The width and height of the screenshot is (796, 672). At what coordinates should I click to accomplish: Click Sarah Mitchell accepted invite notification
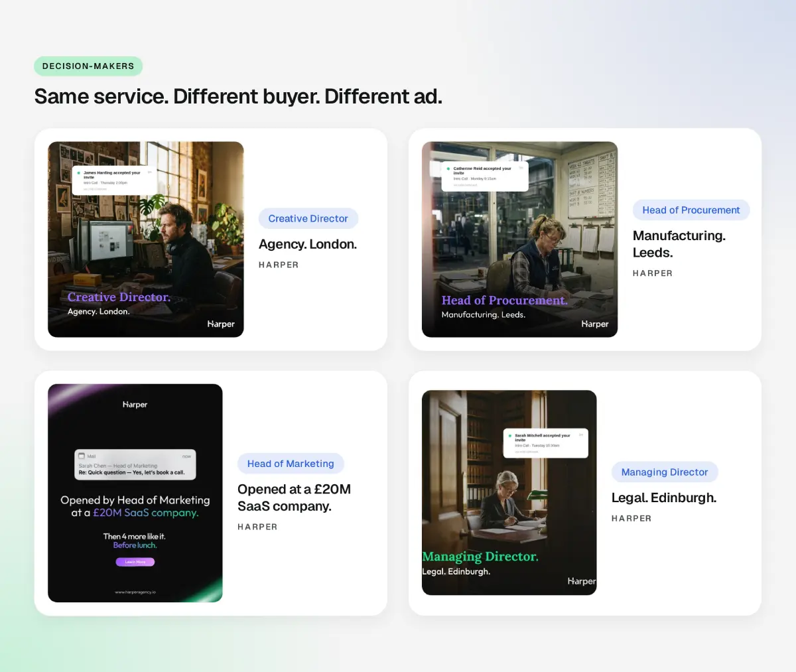[546, 443]
